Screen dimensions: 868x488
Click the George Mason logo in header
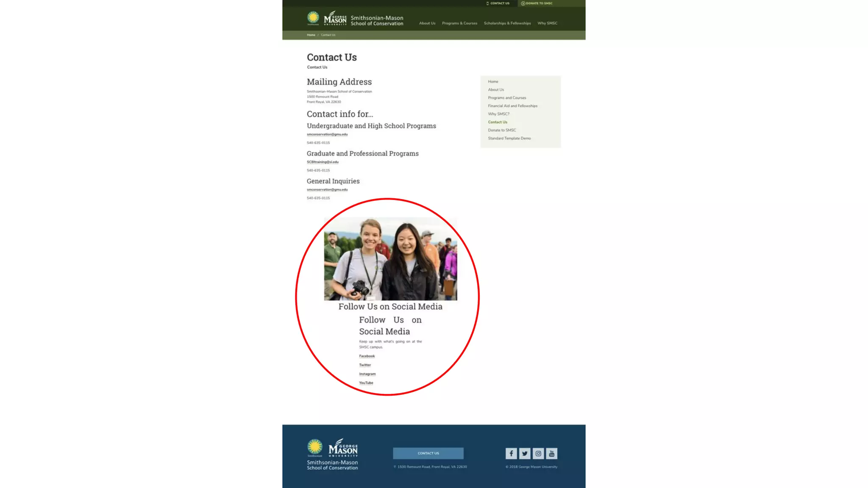click(x=335, y=18)
